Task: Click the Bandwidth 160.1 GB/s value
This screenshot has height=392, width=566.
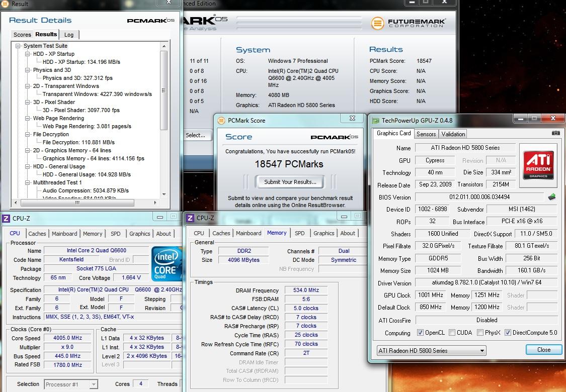Action: click(531, 270)
